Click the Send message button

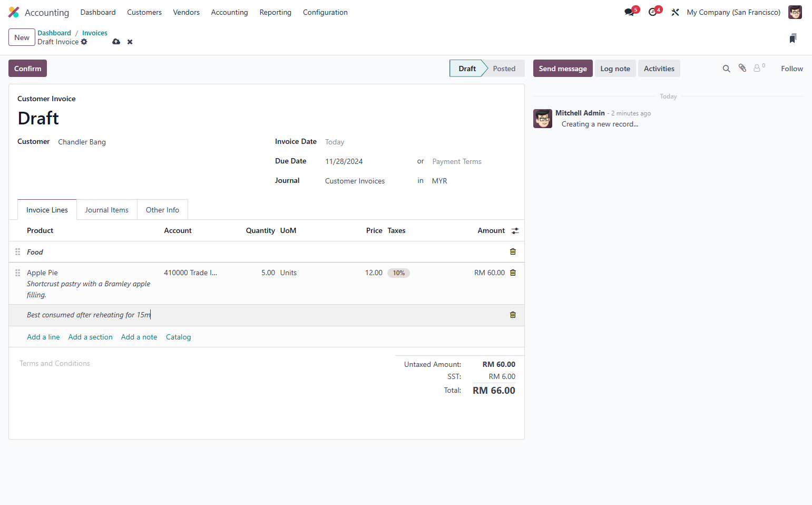563,69
